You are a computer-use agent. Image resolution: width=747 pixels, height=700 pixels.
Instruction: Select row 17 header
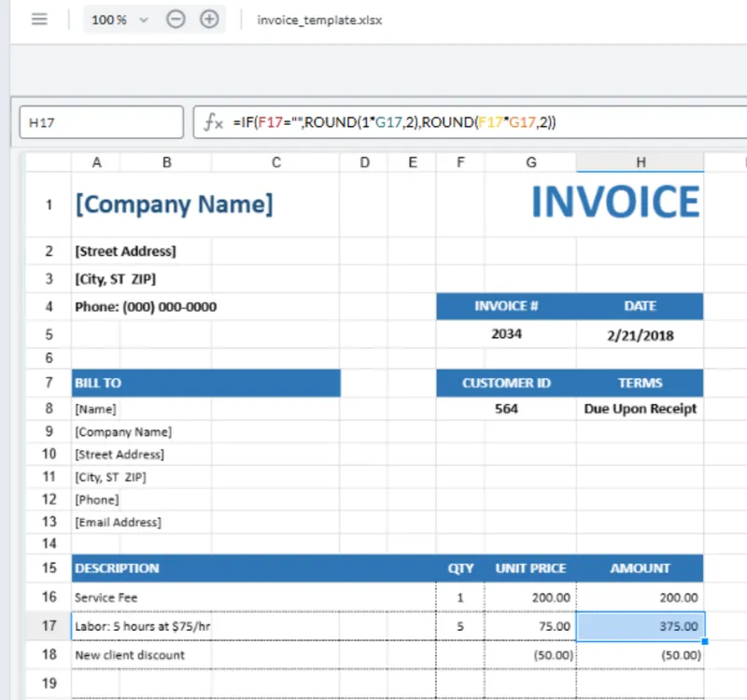[49, 626]
